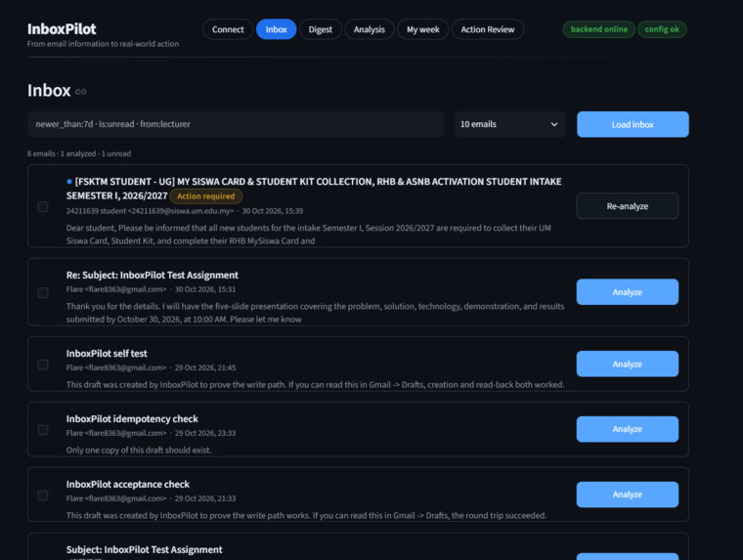Re-analyze the FSKTM STUDENT email
This screenshot has width=743, height=560.
tap(628, 206)
